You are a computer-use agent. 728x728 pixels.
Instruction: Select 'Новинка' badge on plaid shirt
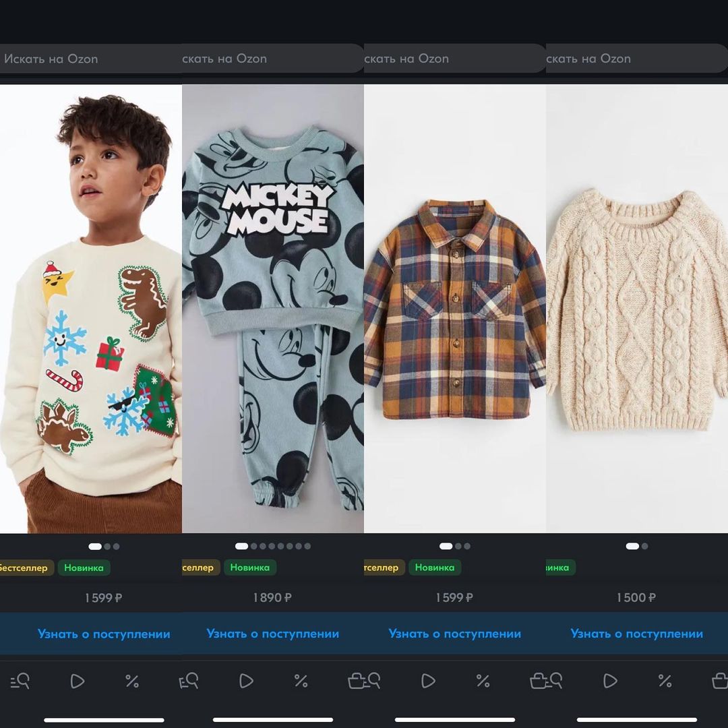(x=435, y=568)
